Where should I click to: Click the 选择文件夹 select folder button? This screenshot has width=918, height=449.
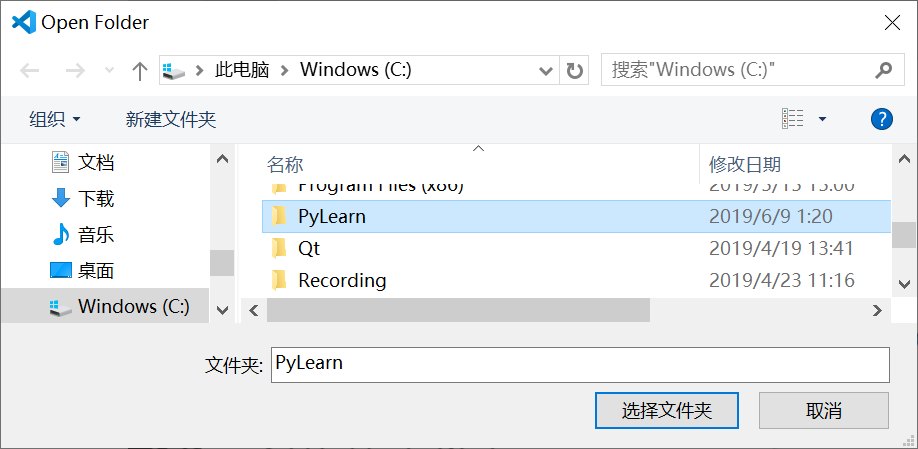[666, 410]
